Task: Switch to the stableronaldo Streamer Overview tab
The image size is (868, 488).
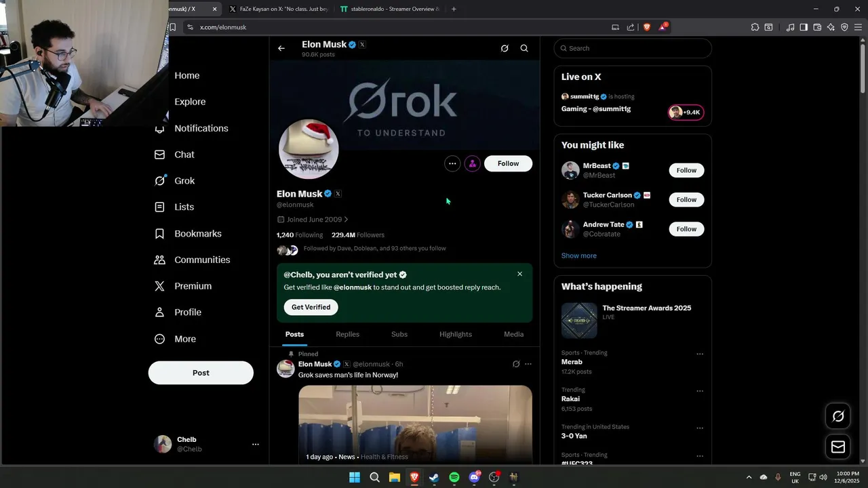Action: coord(390,9)
